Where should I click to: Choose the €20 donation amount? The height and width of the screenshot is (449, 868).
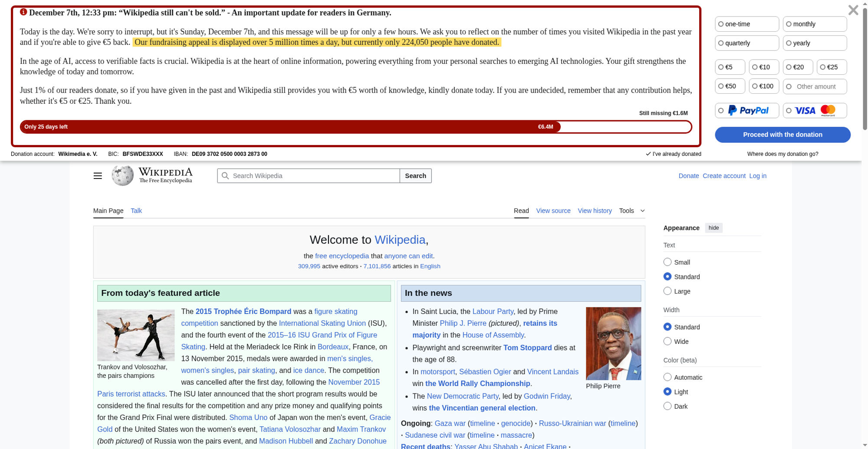pos(797,67)
